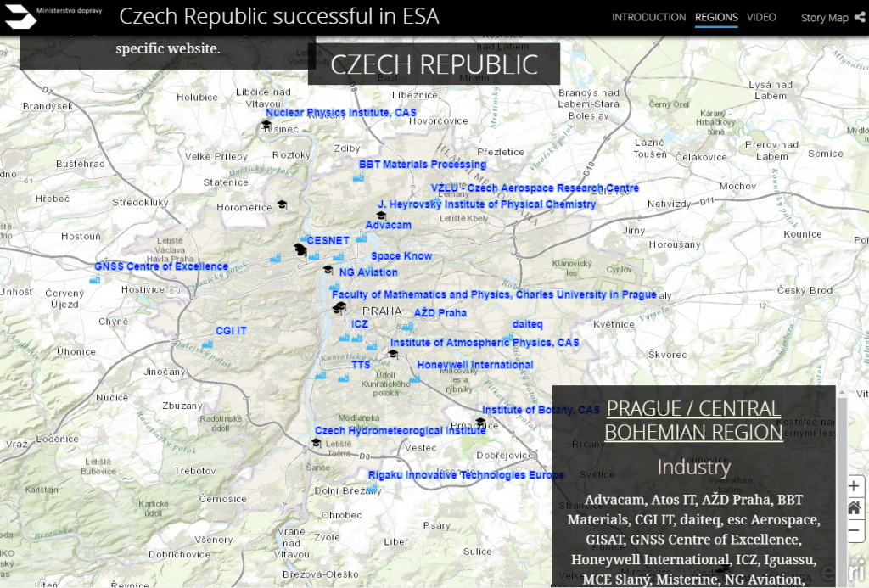Image resolution: width=869 pixels, height=588 pixels.
Task: Select the factory marker under CGI IT
Action: tap(207, 344)
